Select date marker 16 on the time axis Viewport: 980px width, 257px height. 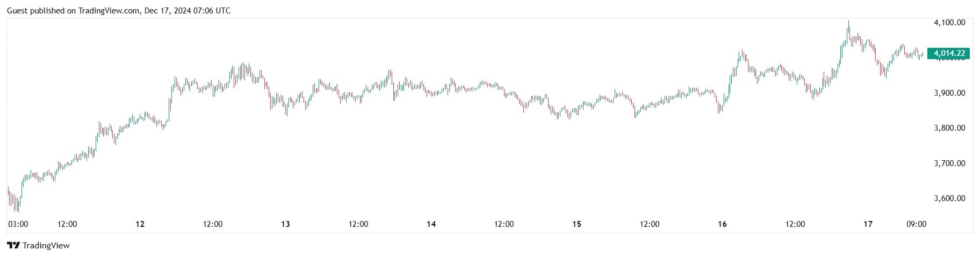722,224
